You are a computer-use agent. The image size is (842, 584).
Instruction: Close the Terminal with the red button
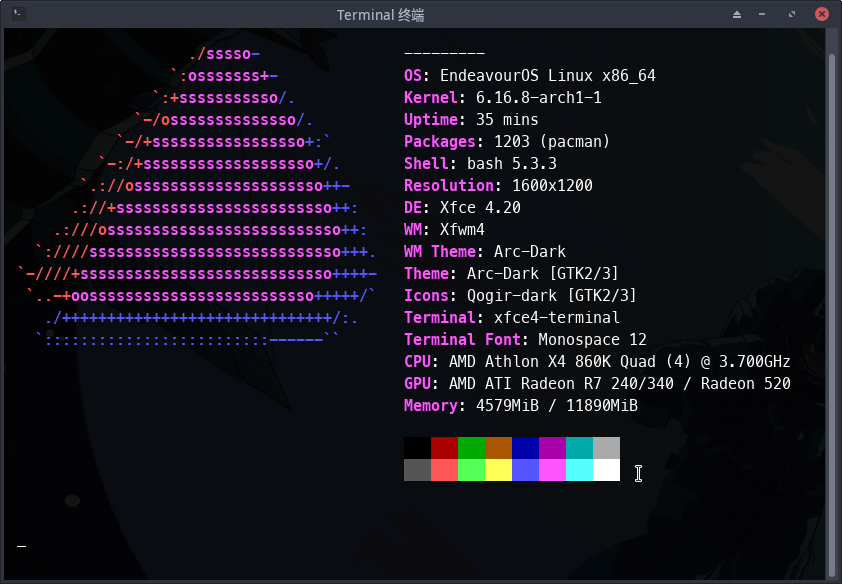pyautogui.click(x=821, y=14)
